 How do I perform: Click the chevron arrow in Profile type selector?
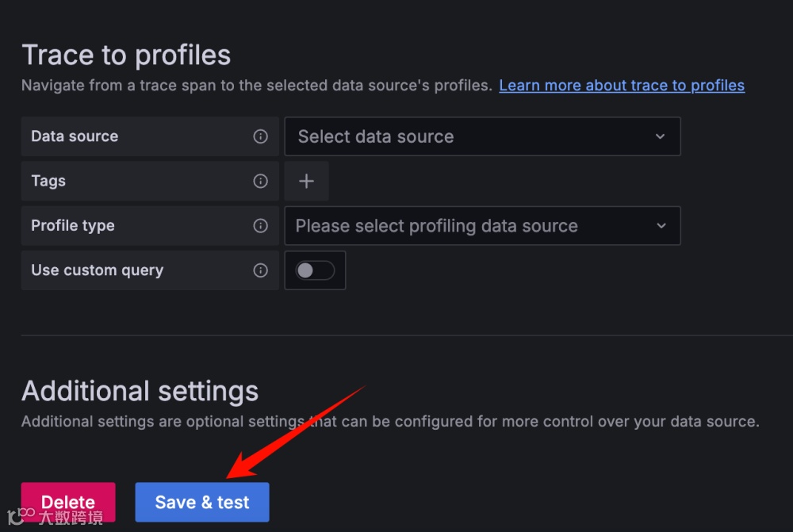click(661, 226)
